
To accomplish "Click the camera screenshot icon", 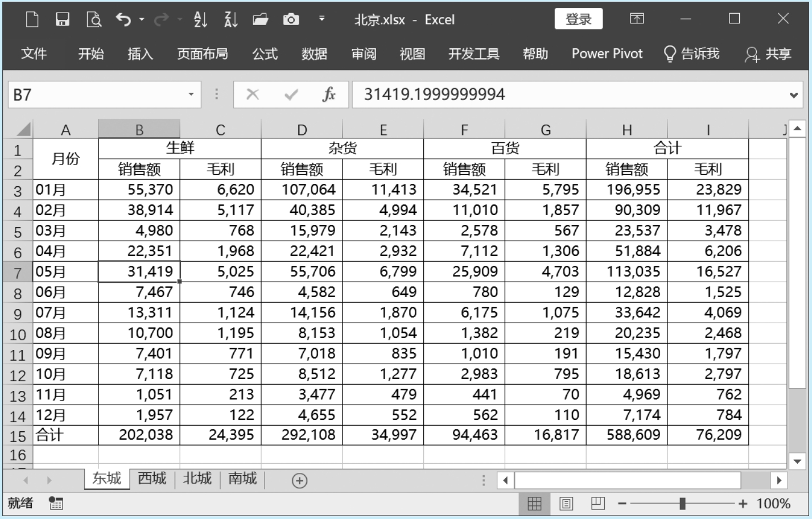I will click(291, 20).
